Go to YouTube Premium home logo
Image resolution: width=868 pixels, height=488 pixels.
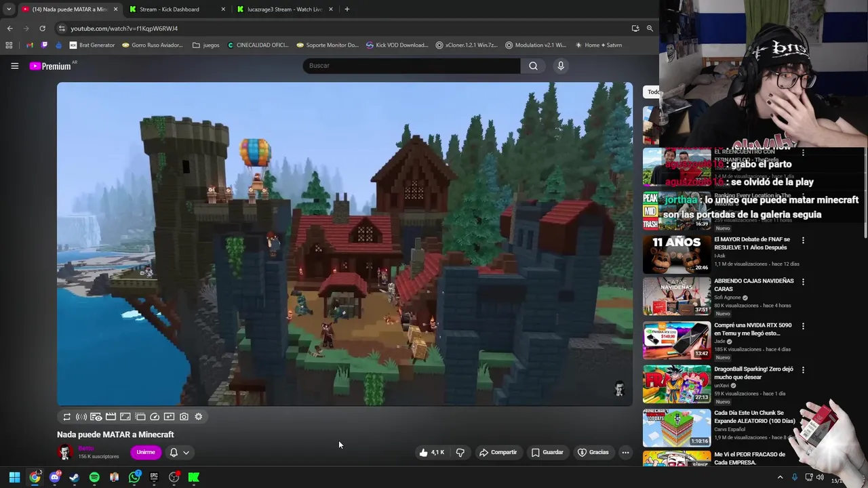(x=50, y=66)
